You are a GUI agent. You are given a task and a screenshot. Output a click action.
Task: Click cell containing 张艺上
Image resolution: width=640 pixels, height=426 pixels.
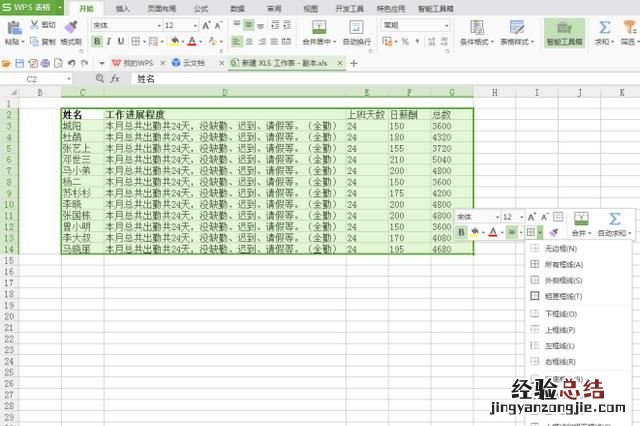pyautogui.click(x=82, y=148)
